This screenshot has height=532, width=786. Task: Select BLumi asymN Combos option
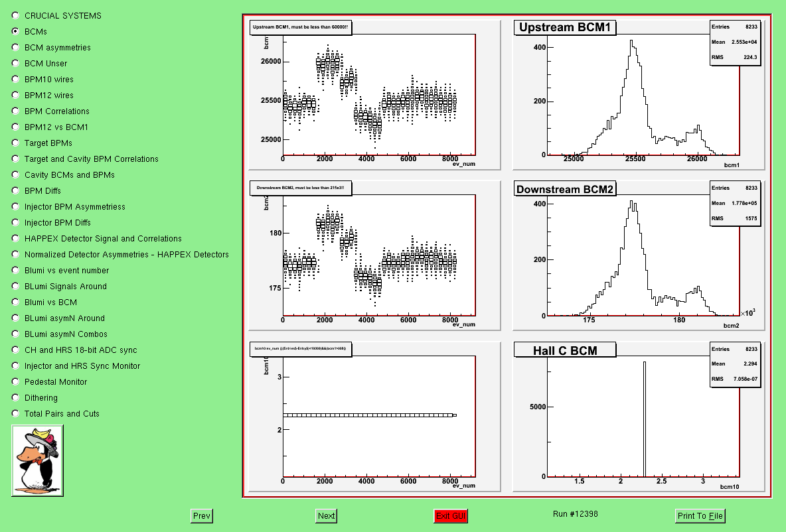tap(15, 334)
